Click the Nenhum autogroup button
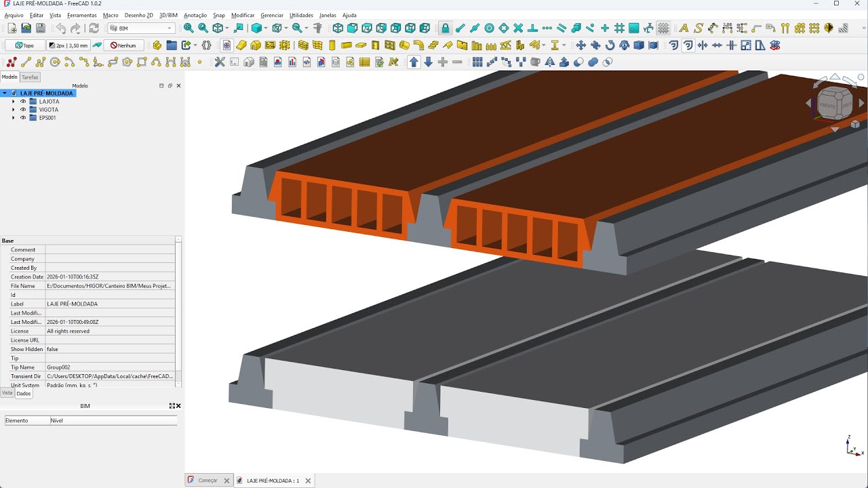Viewport: 868px width, 488px height. click(x=123, y=45)
